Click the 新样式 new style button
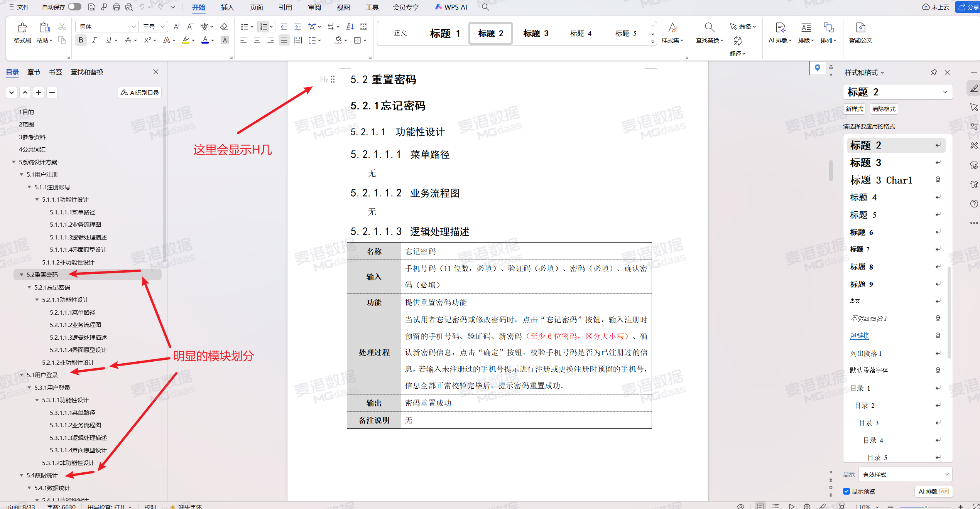980x509 pixels. click(854, 109)
